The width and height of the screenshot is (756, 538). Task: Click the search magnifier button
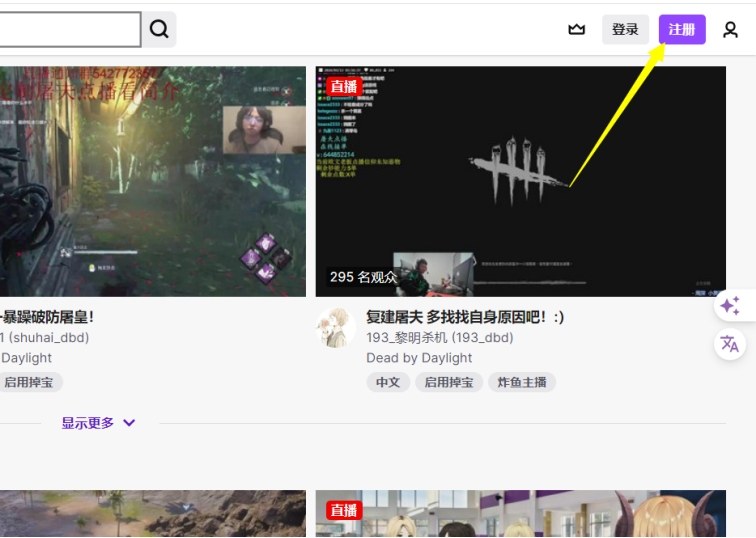coord(159,29)
